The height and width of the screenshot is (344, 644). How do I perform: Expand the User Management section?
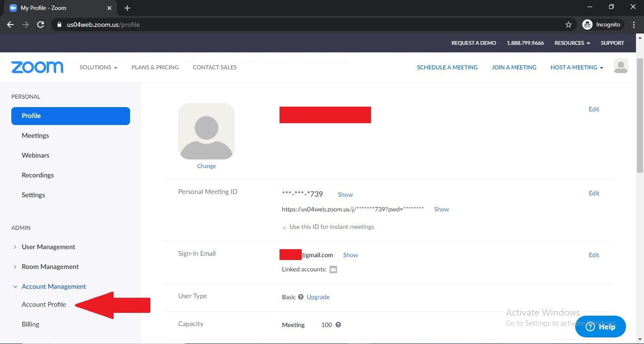point(48,246)
